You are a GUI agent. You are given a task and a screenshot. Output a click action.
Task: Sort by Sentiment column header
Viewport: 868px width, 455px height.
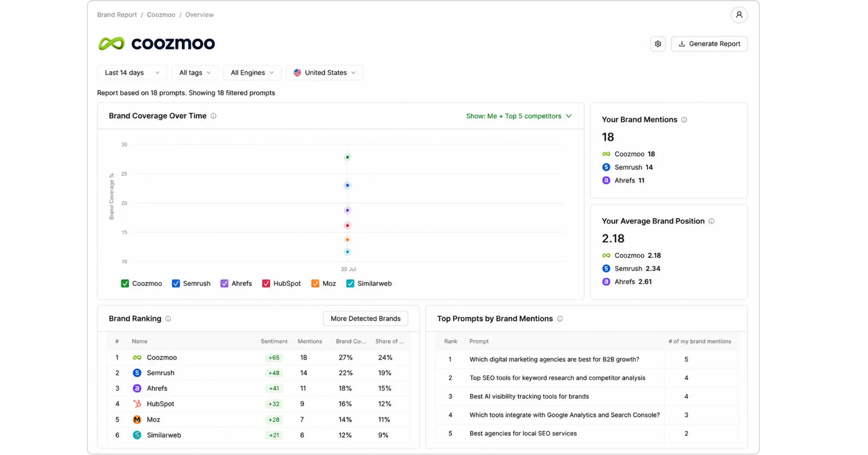(x=274, y=342)
